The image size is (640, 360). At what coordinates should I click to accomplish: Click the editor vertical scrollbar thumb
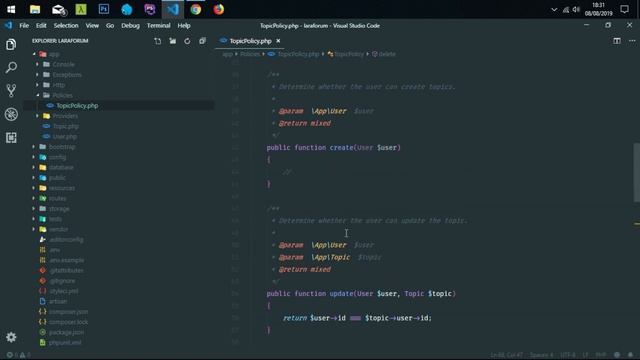coord(636,172)
